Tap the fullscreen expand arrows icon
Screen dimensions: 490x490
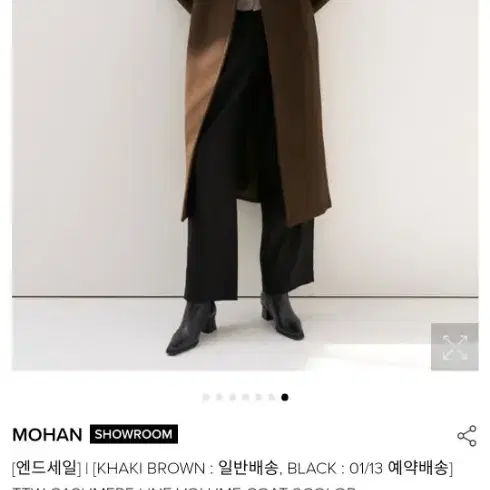pyautogui.click(x=455, y=347)
